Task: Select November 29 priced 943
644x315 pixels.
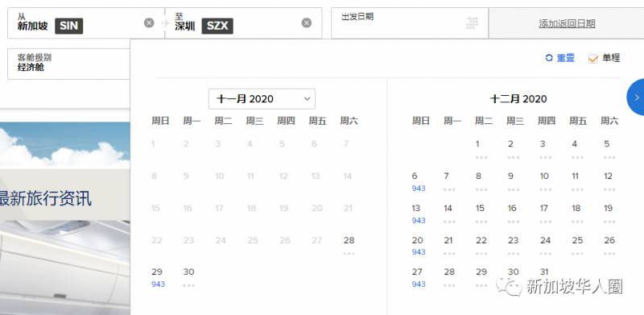Action: pos(158,278)
